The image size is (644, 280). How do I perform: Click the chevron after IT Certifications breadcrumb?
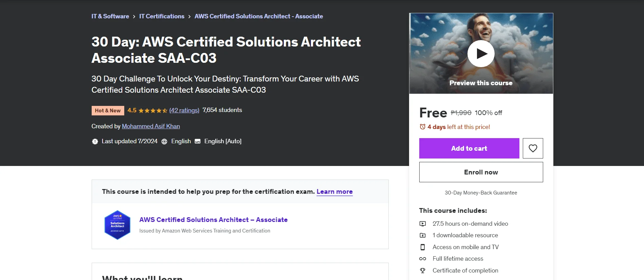coord(189,17)
